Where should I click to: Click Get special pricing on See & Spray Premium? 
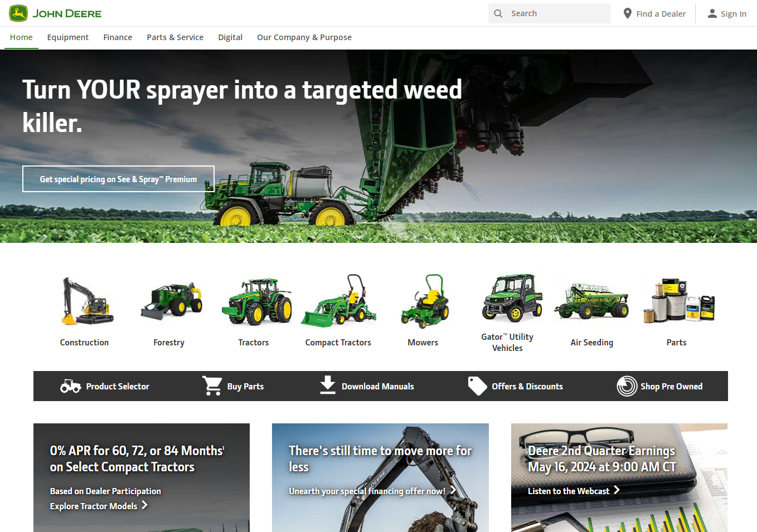click(118, 178)
